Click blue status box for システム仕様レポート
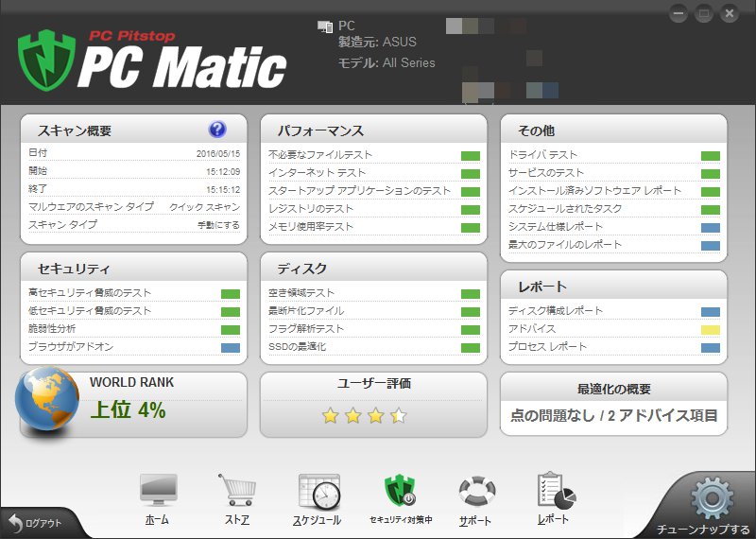 (x=711, y=228)
